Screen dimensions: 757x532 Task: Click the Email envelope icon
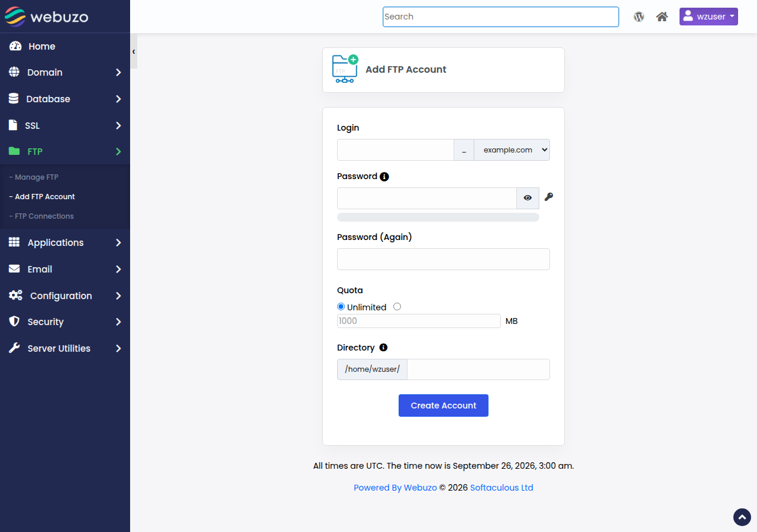(x=14, y=269)
